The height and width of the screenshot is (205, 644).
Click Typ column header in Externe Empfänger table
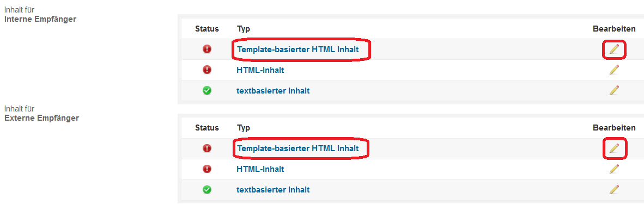[x=244, y=128]
